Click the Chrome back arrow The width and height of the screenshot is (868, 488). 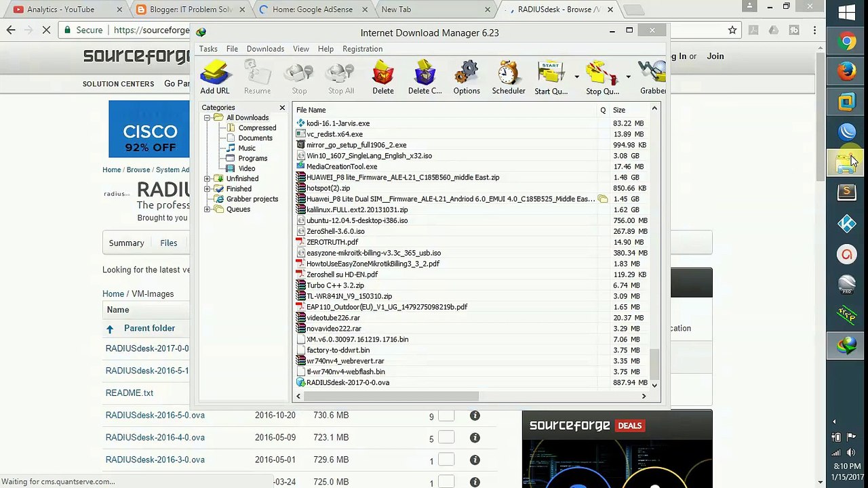(11, 30)
